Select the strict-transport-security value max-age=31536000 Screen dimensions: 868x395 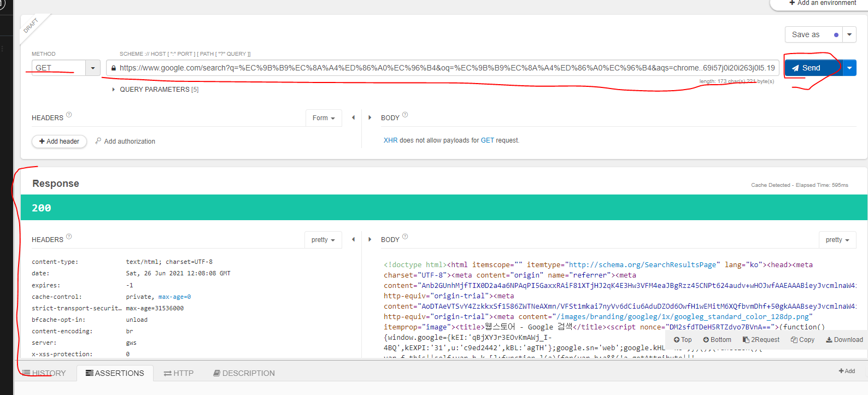click(155, 308)
